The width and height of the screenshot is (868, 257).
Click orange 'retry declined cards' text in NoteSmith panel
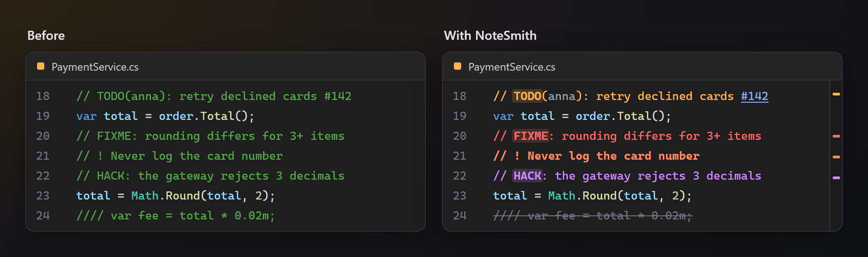click(665, 96)
